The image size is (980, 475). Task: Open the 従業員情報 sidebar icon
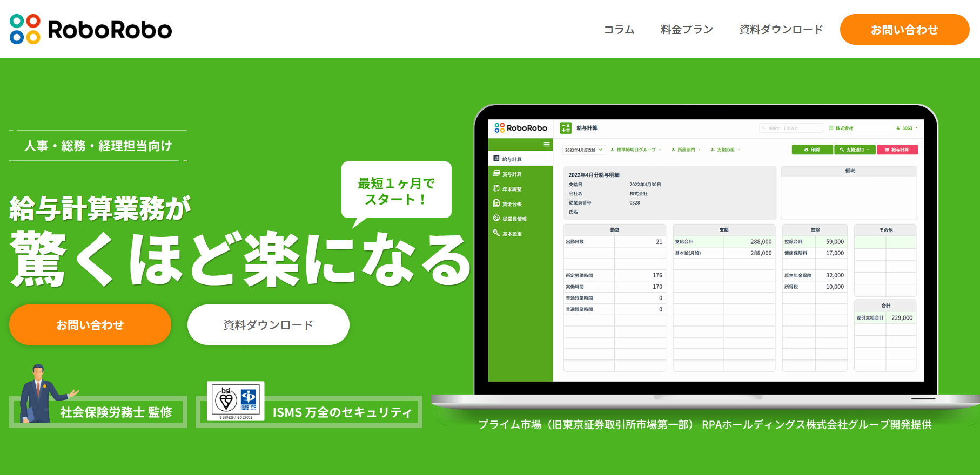pyautogui.click(x=496, y=219)
